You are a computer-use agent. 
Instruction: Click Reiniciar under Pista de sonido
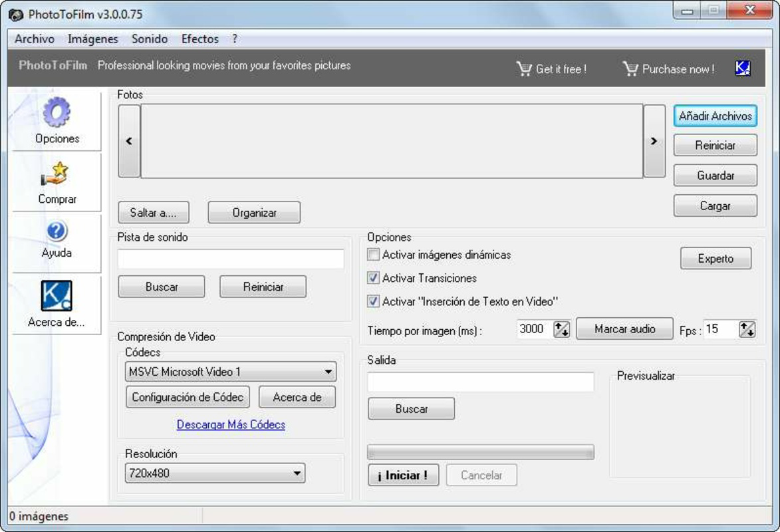pos(263,287)
